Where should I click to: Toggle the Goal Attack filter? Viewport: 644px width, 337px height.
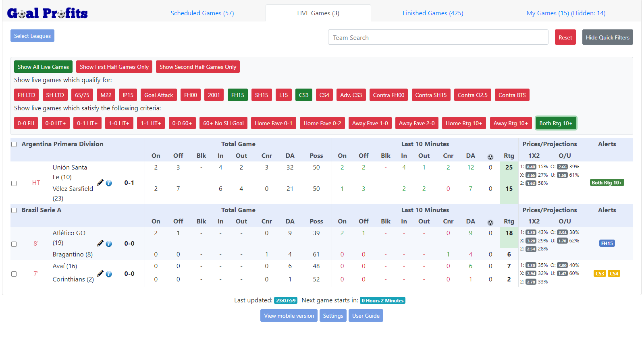pyautogui.click(x=159, y=95)
